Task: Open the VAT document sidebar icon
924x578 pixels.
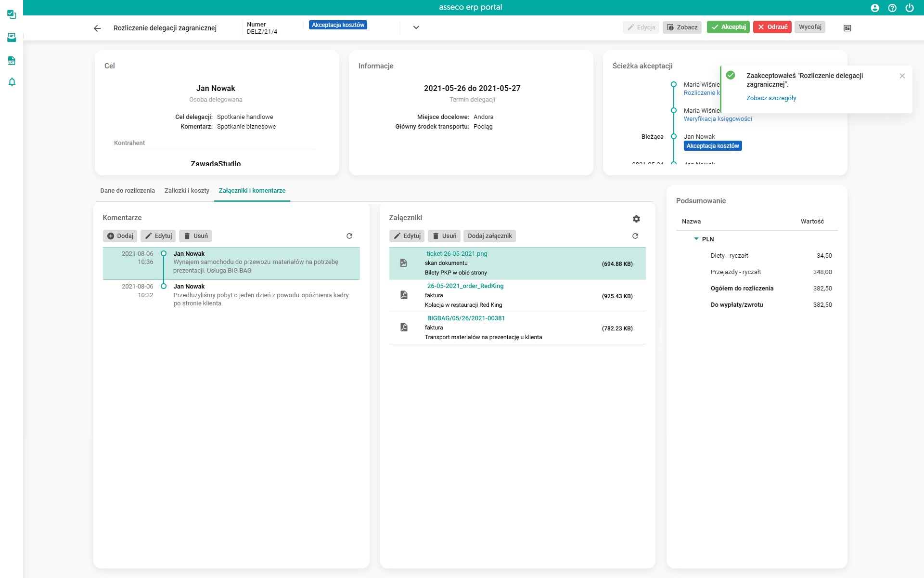Action: 12,61
